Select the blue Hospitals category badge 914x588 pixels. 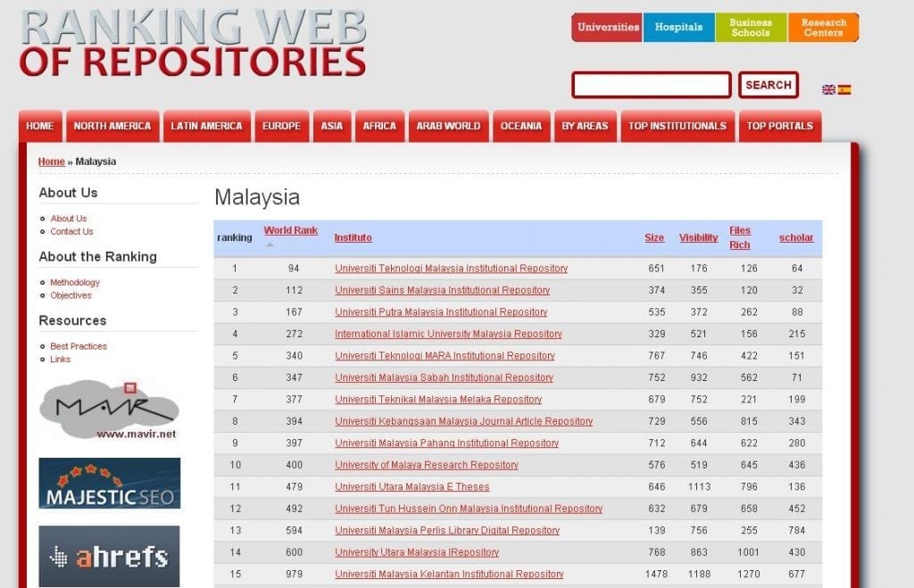[678, 27]
